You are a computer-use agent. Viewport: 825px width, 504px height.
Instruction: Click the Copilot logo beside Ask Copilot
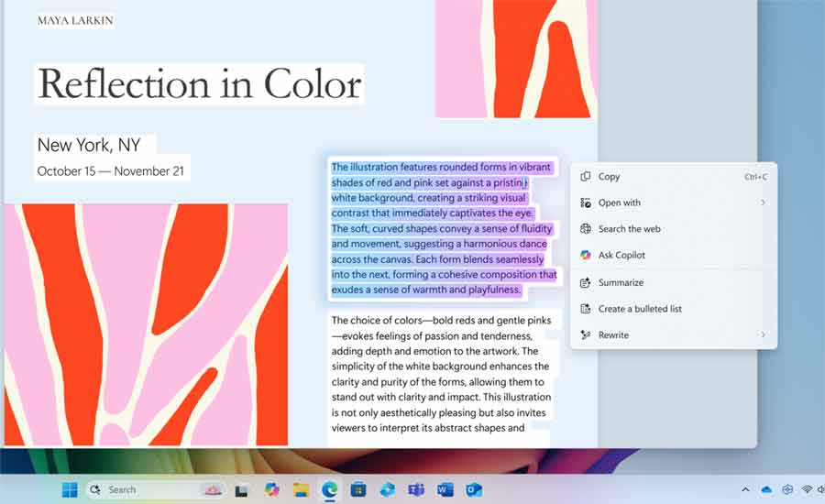tap(585, 255)
